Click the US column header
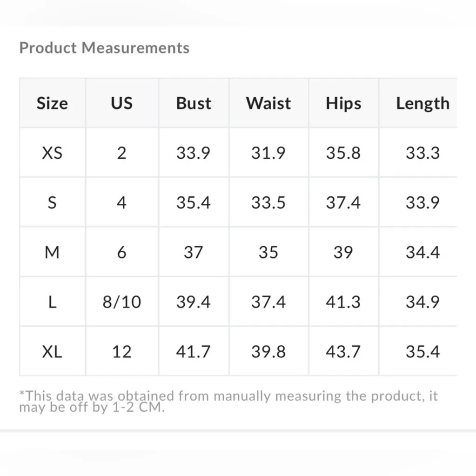Screen dimensions: 476x476 [x=121, y=103]
